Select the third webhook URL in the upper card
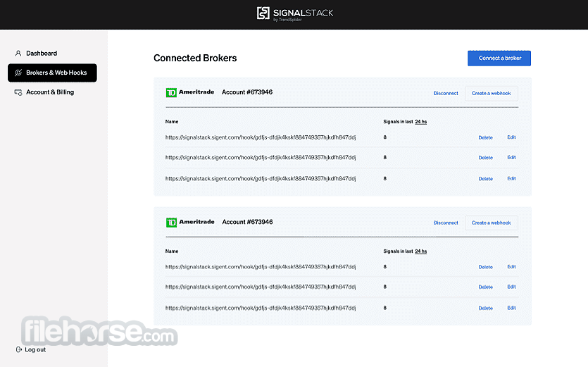Viewport: 588px width, 367px height. (261, 179)
